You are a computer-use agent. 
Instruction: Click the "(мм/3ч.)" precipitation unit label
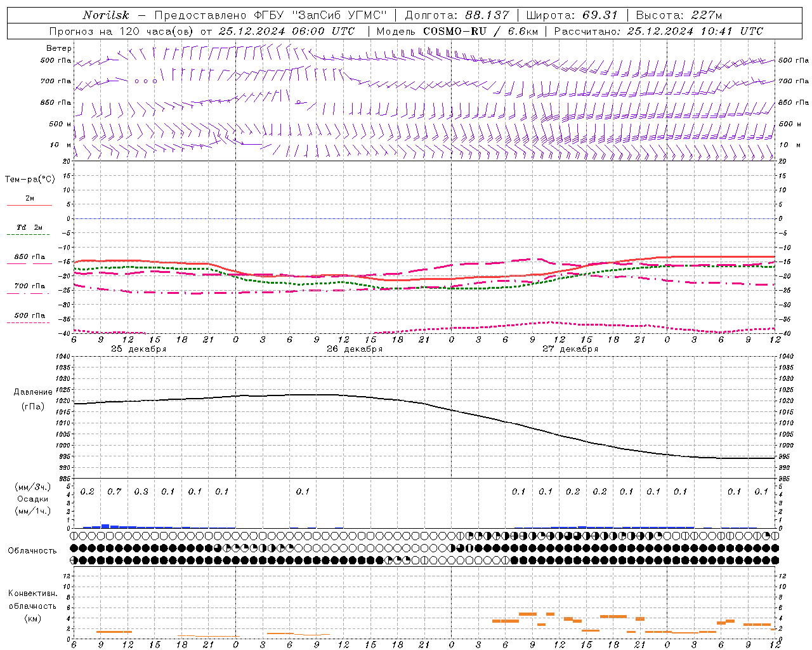click(x=33, y=487)
